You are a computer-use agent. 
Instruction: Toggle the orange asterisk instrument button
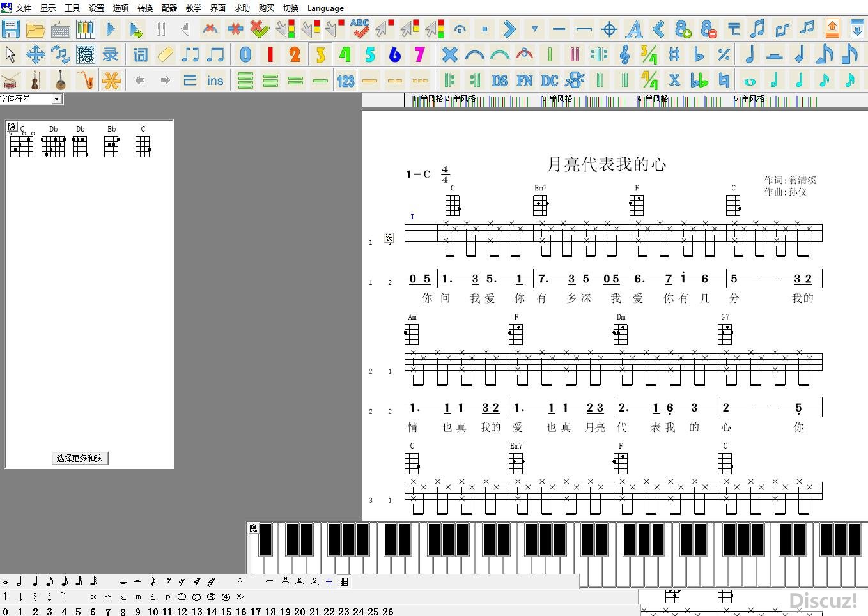[x=111, y=80]
